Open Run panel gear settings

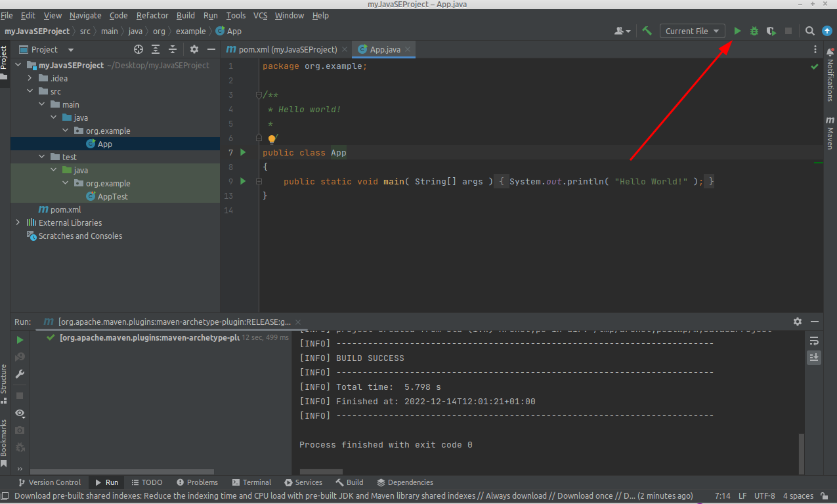[798, 322]
